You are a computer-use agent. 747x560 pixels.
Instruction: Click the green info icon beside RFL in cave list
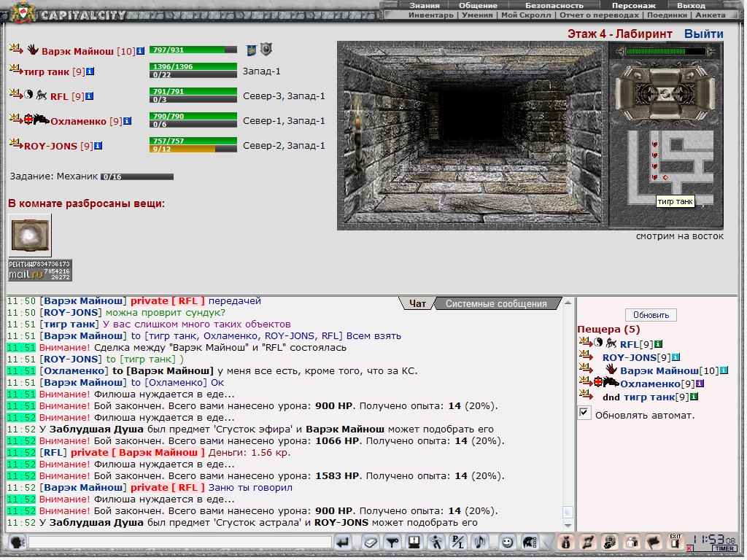pos(657,344)
